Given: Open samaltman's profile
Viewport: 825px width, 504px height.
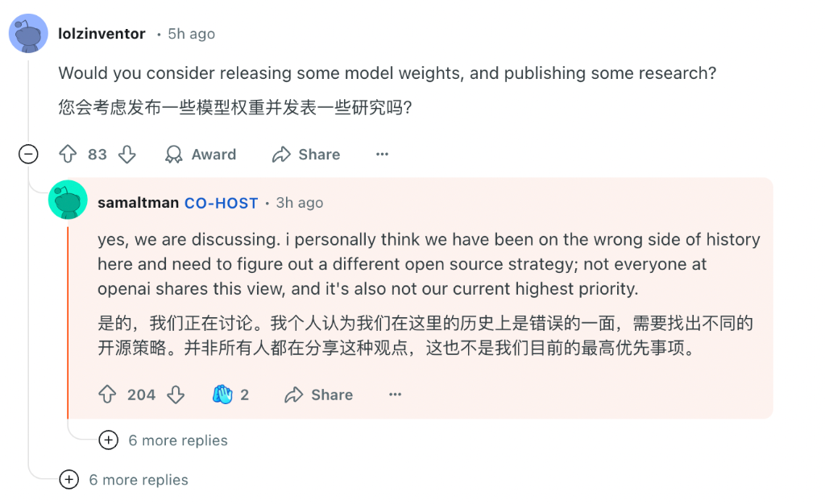Looking at the screenshot, I should point(138,202).
